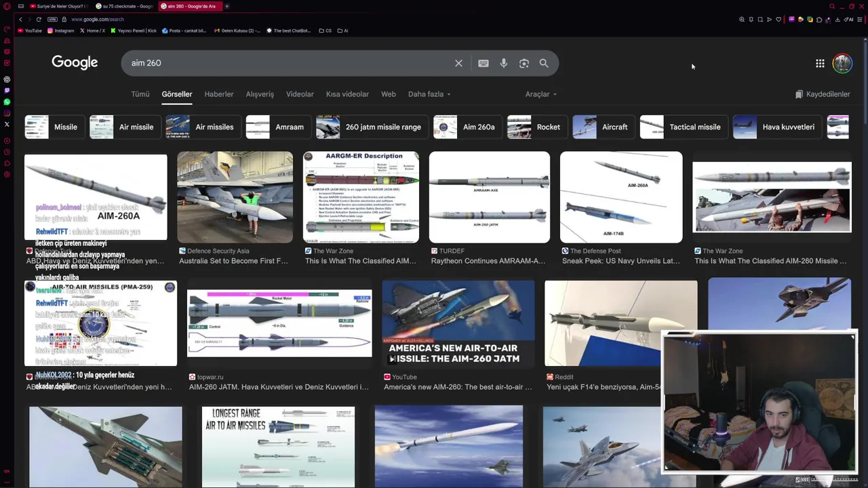This screenshot has width=868, height=488.
Task: Open the Longest Range Air to Air Missiles image
Action: click(x=278, y=447)
